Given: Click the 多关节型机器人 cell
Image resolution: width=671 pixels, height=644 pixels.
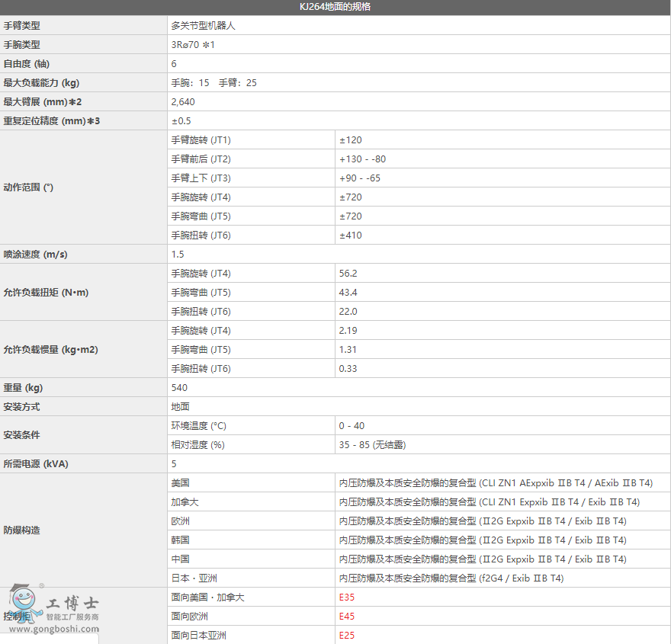Looking at the screenshot, I should [204, 25].
